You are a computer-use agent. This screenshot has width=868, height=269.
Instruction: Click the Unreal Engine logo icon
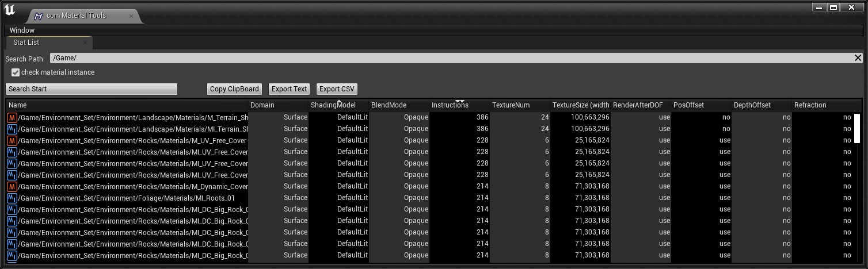click(x=10, y=11)
